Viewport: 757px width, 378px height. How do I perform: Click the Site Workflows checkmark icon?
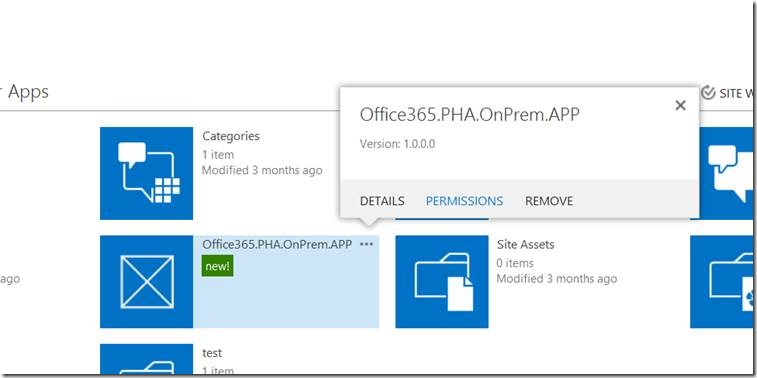coord(708,93)
